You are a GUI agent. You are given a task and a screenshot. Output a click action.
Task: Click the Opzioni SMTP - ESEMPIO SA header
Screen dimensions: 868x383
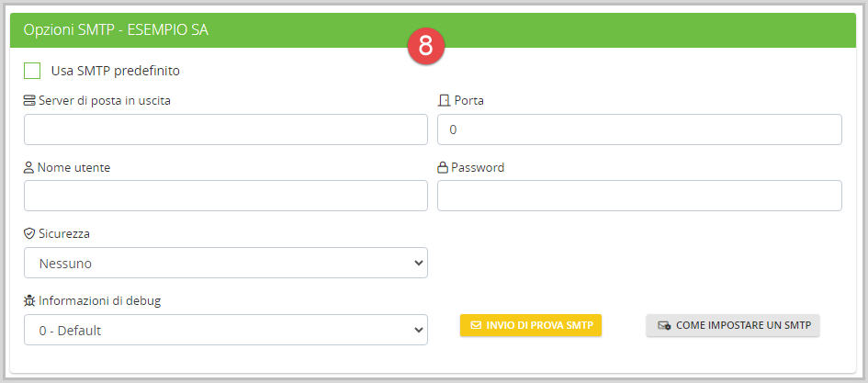click(x=117, y=30)
